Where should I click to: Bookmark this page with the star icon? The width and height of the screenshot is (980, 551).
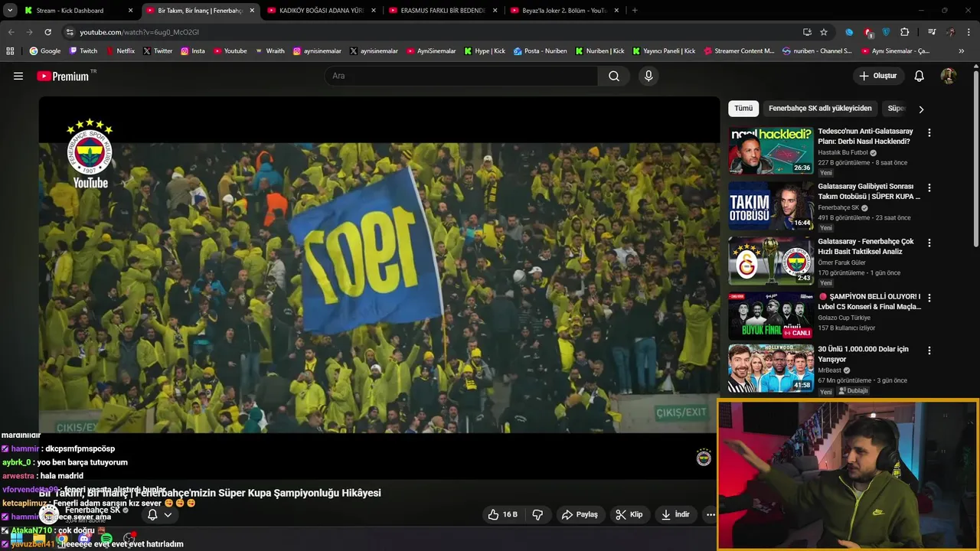pyautogui.click(x=824, y=32)
